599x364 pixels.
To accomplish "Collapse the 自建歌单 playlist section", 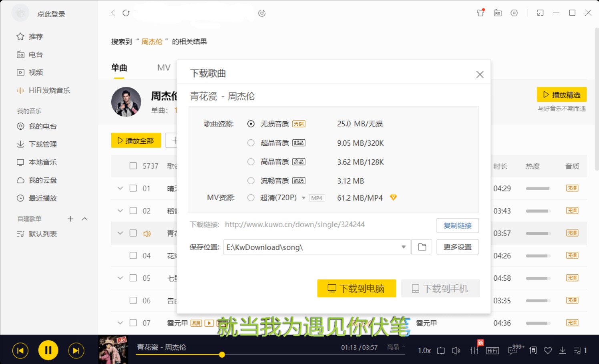I will click(84, 219).
